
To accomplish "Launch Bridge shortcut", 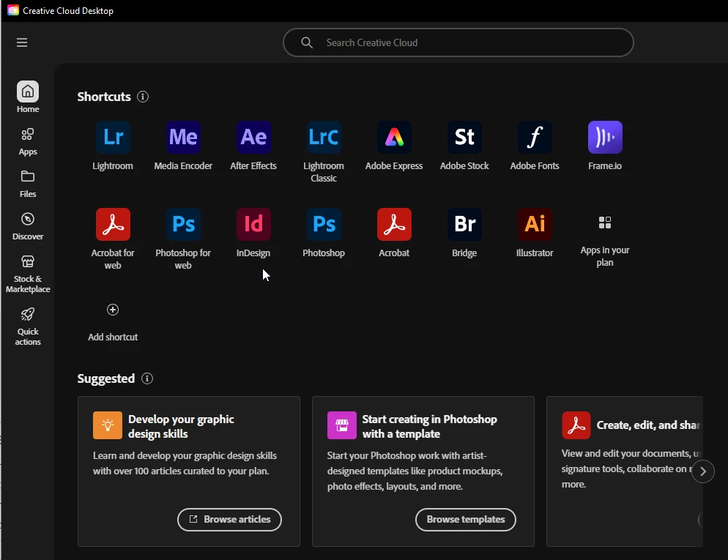I will (464, 225).
